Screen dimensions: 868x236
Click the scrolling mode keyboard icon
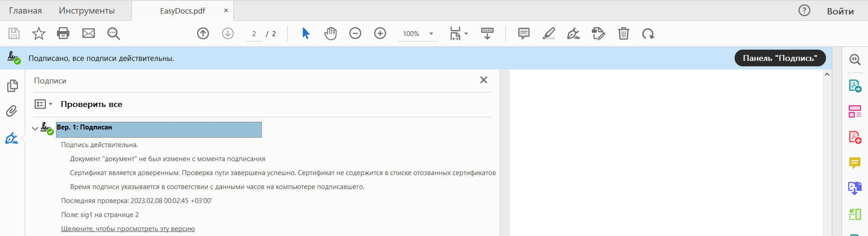(487, 33)
